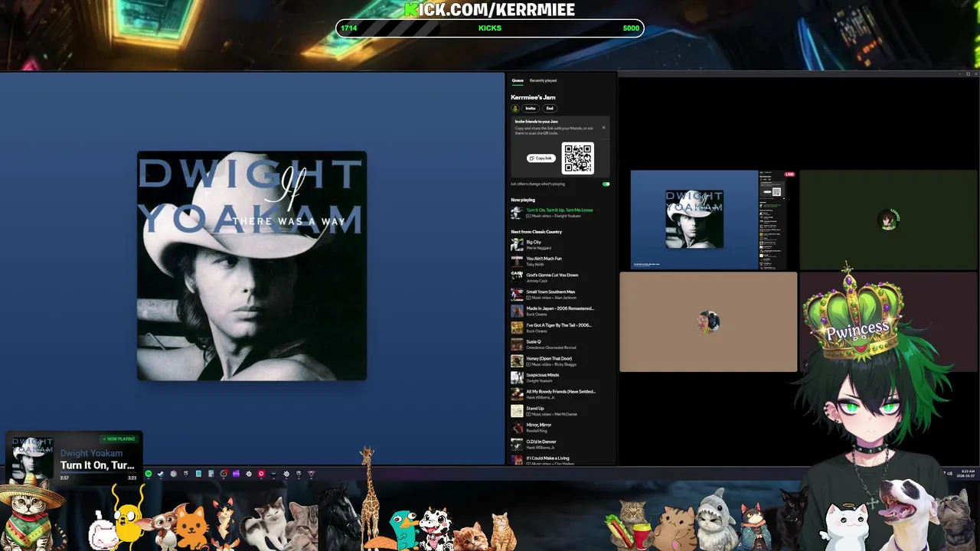Click the Made In Japan album thumbnail
980x551 pixels.
click(517, 311)
